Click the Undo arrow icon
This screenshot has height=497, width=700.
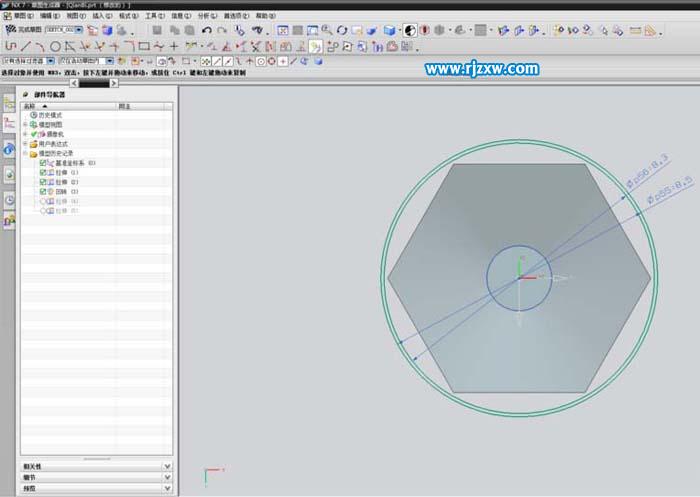[x=207, y=31]
